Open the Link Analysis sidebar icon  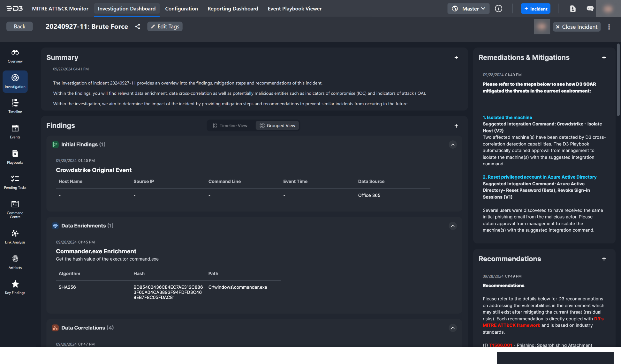[x=15, y=237]
